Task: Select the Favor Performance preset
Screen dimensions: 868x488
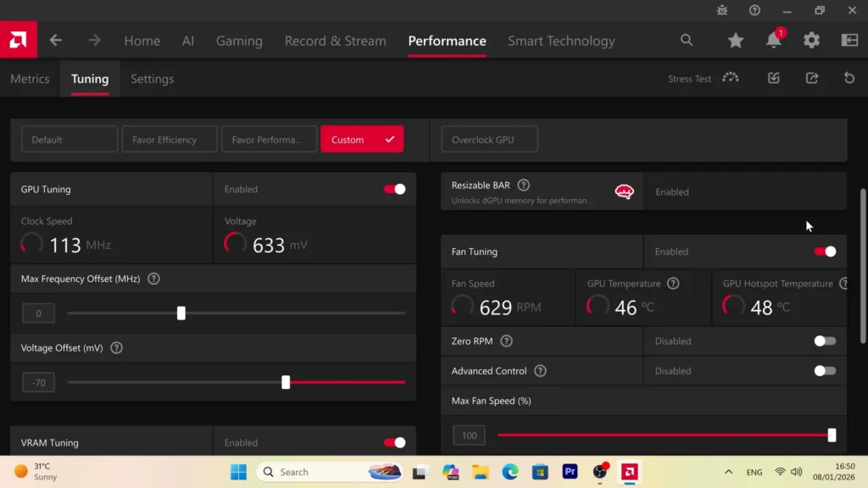Action: (x=269, y=140)
